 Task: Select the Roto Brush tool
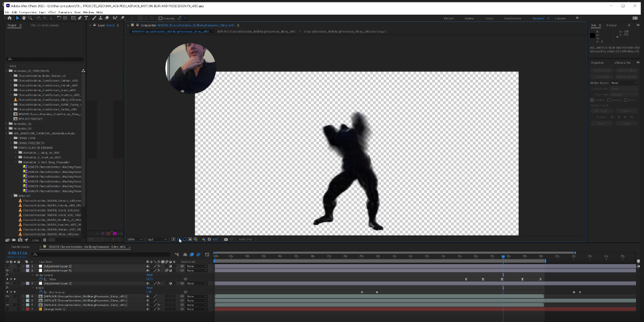pyautogui.click(x=115, y=18)
